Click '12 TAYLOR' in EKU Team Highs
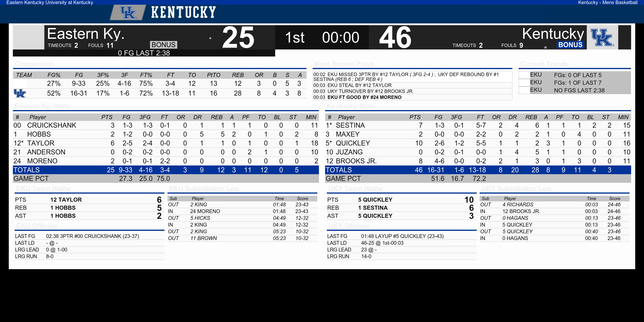Viewport: 644px width, 322px height. 66,200
